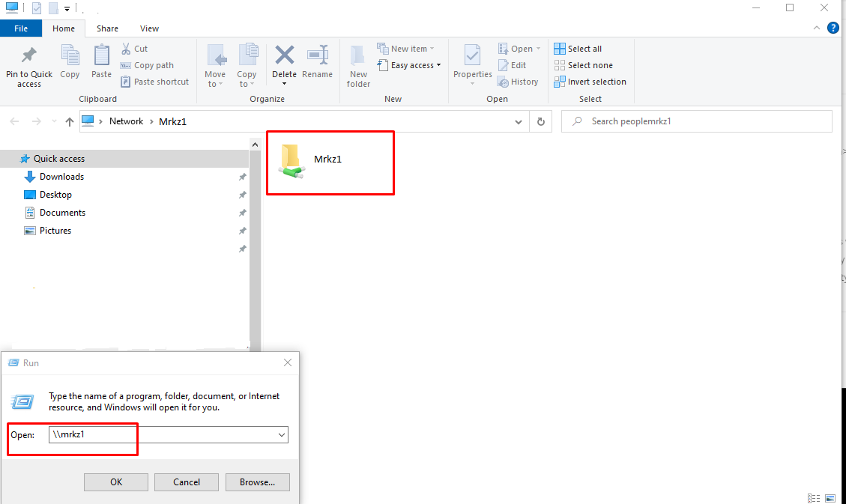Collapse the ribbon with chevron arrow
This screenshot has width=846, height=504.
[x=816, y=28]
